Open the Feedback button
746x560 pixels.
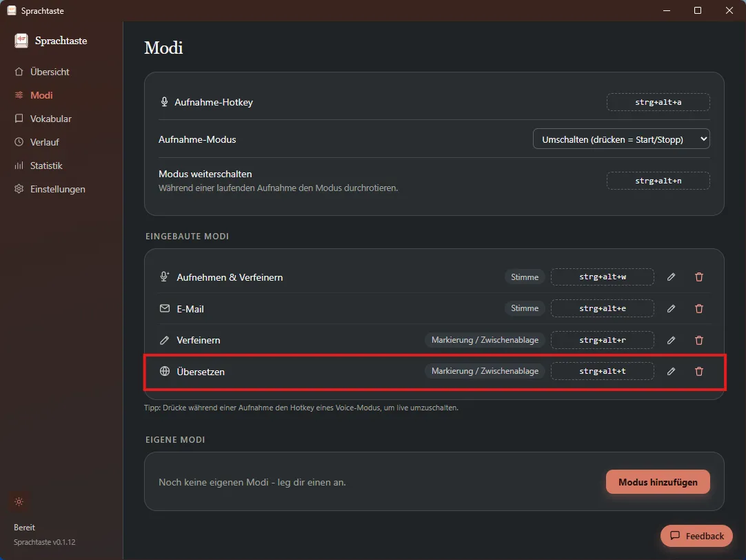(x=696, y=536)
